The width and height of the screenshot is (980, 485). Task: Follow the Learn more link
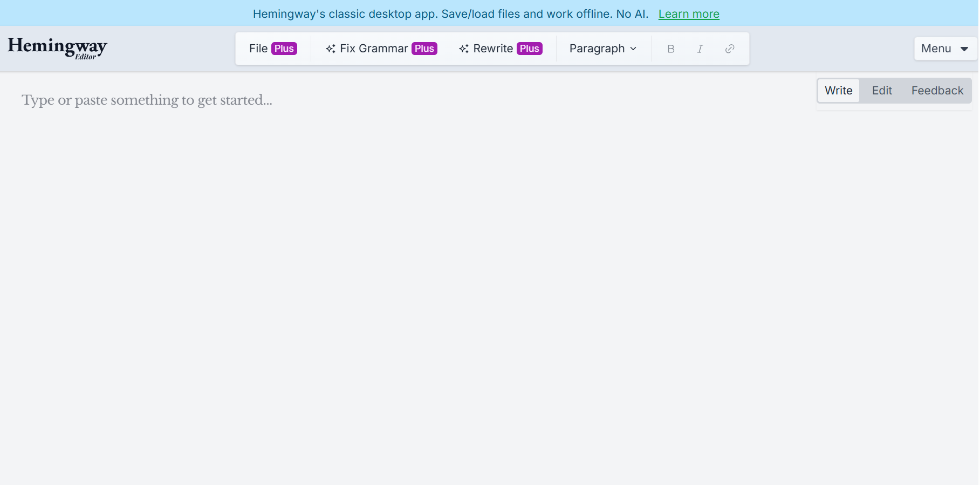pyautogui.click(x=689, y=14)
